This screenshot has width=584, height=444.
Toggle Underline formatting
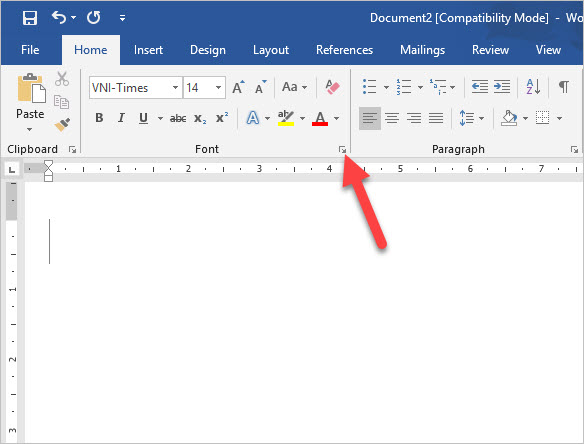pos(143,118)
